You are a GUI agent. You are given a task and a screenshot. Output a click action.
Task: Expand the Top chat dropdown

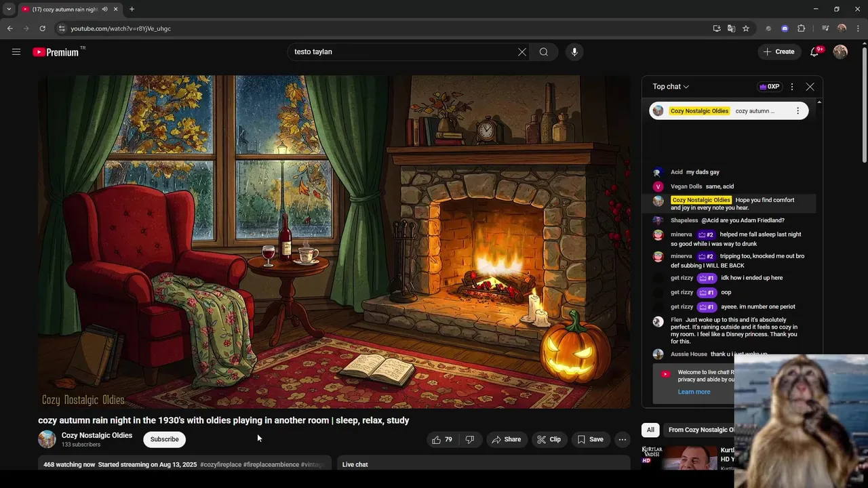pyautogui.click(x=671, y=87)
